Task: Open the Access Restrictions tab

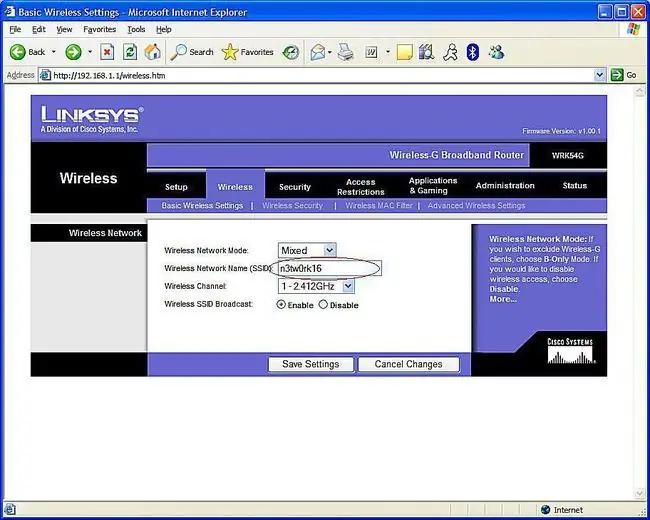Action: [361, 187]
